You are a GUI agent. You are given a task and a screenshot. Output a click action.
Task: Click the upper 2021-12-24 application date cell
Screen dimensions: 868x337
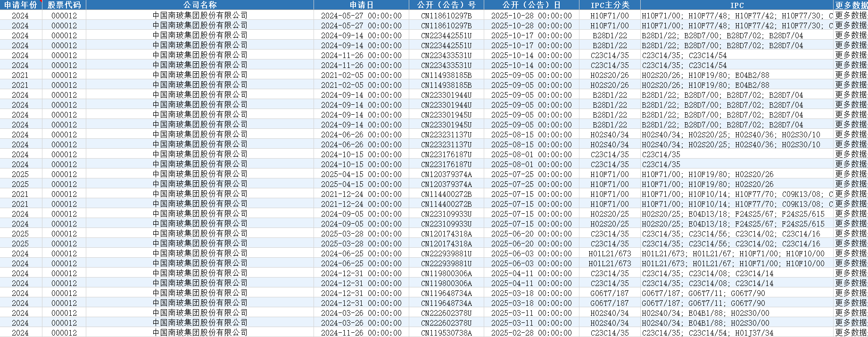361,194
